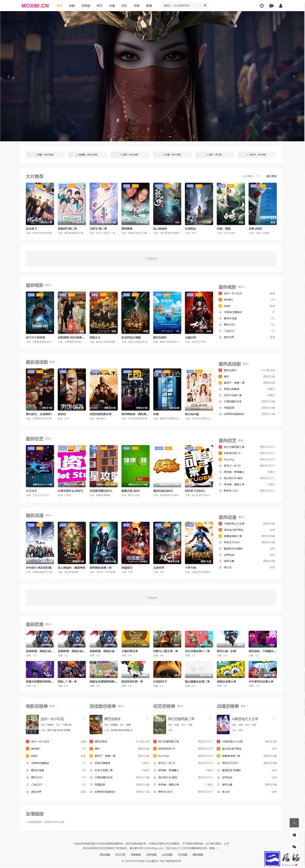Click the 连续剧 category count button
The image size is (305, 868).
pos(87,155)
